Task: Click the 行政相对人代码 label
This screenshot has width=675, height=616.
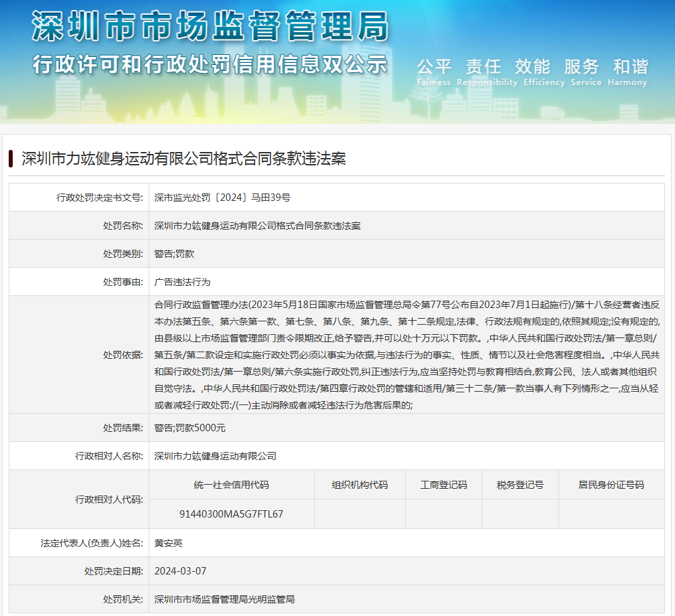Action: [x=109, y=499]
